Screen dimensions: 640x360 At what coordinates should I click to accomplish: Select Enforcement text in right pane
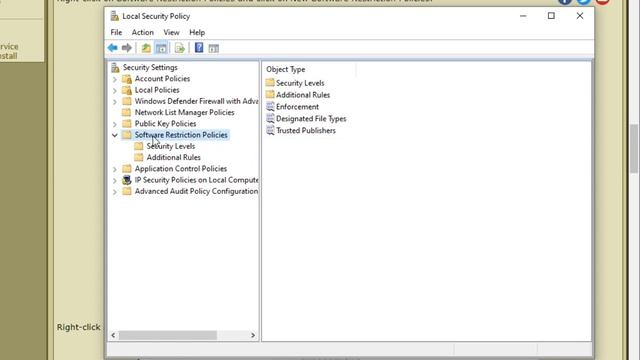pos(297,107)
